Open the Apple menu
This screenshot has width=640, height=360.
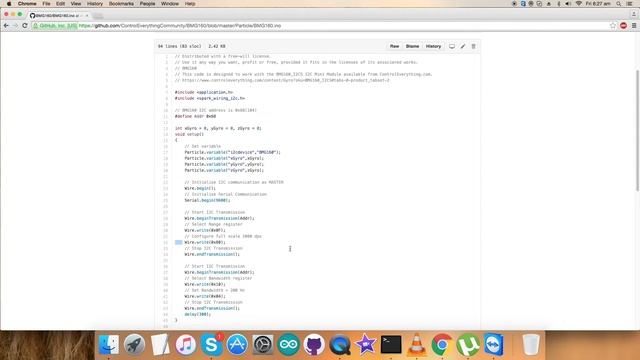[x=9, y=4]
